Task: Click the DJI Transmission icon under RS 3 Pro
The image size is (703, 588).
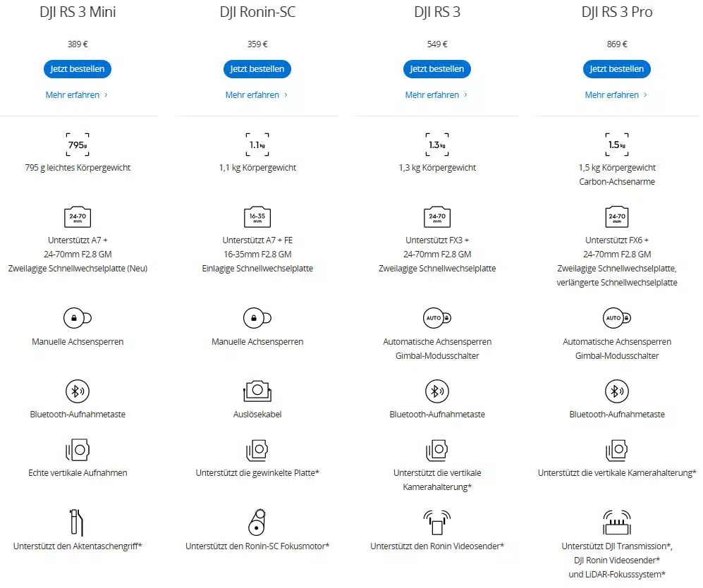Action: pyautogui.click(x=617, y=522)
